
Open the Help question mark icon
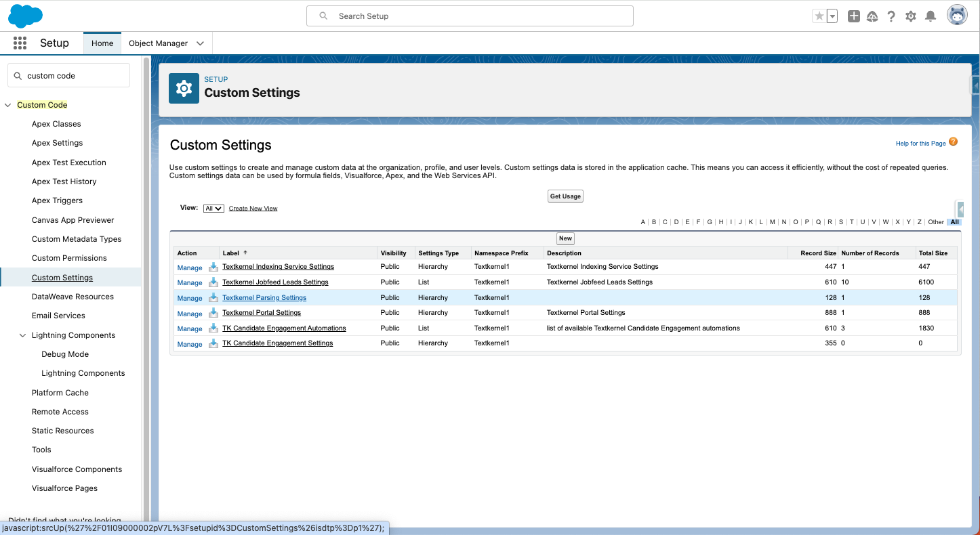891,16
